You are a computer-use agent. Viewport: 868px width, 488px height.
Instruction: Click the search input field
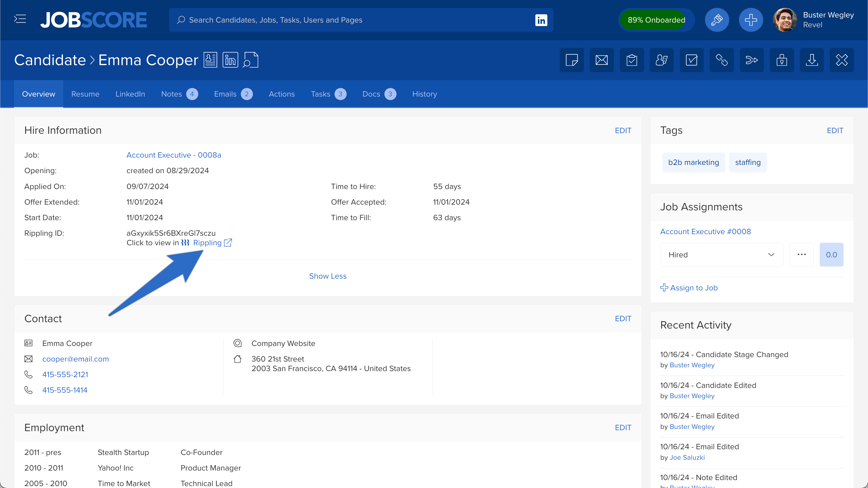360,20
